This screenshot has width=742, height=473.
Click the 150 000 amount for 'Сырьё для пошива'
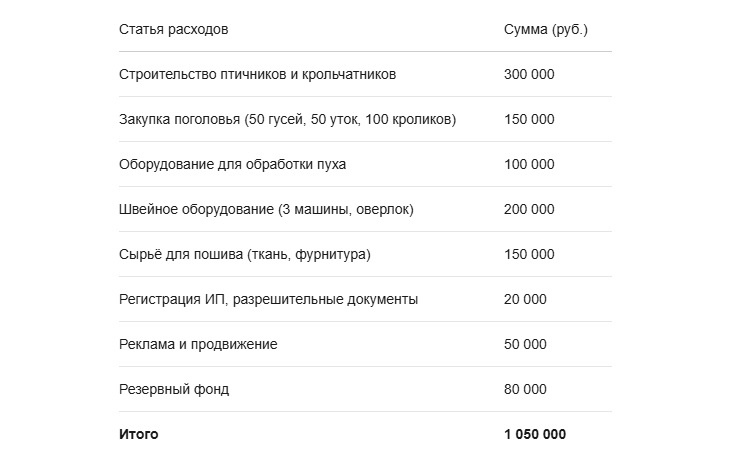tap(529, 254)
